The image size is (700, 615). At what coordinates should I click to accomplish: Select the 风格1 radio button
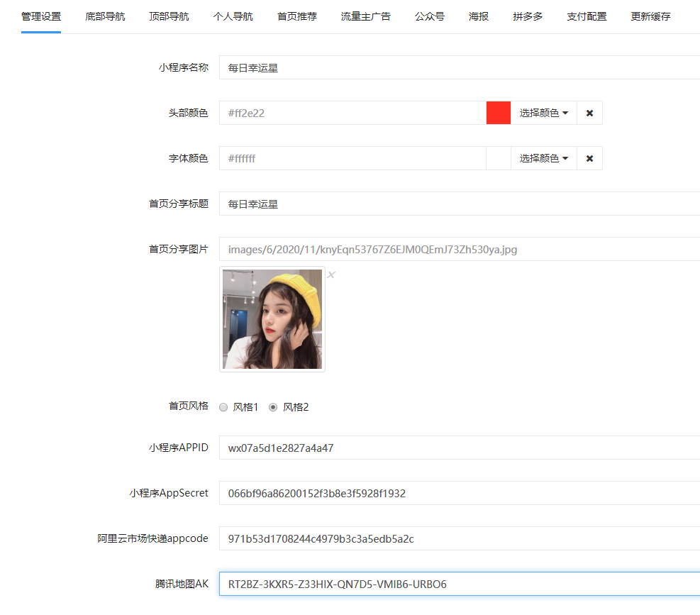coord(223,407)
